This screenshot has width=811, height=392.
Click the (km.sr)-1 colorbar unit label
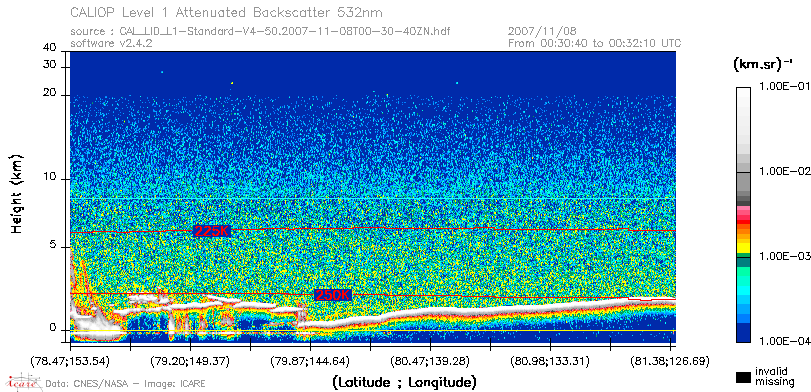coord(763,65)
